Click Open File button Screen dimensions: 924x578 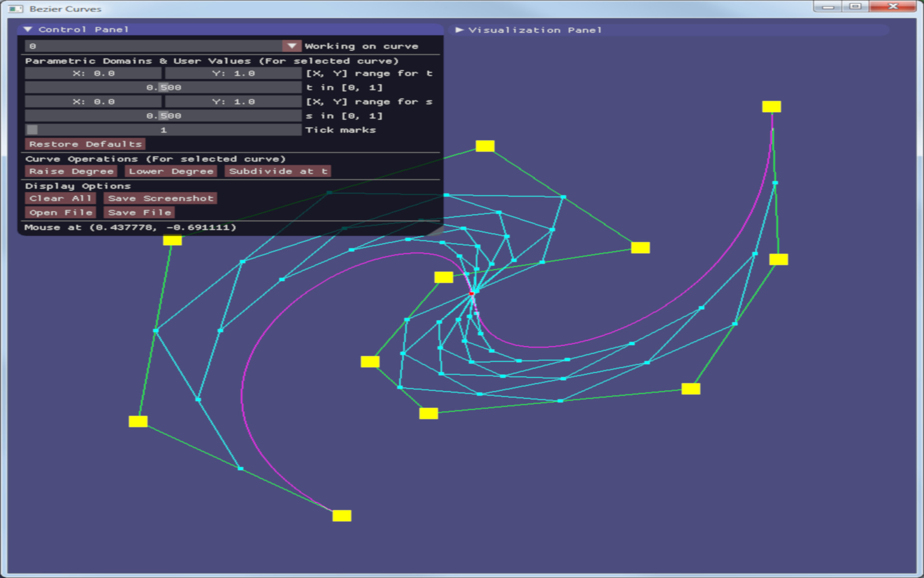point(60,212)
